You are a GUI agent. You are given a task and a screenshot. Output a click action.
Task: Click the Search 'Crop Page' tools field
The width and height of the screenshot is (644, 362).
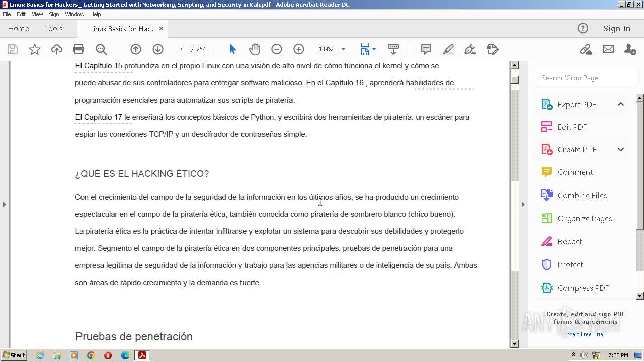(586, 78)
